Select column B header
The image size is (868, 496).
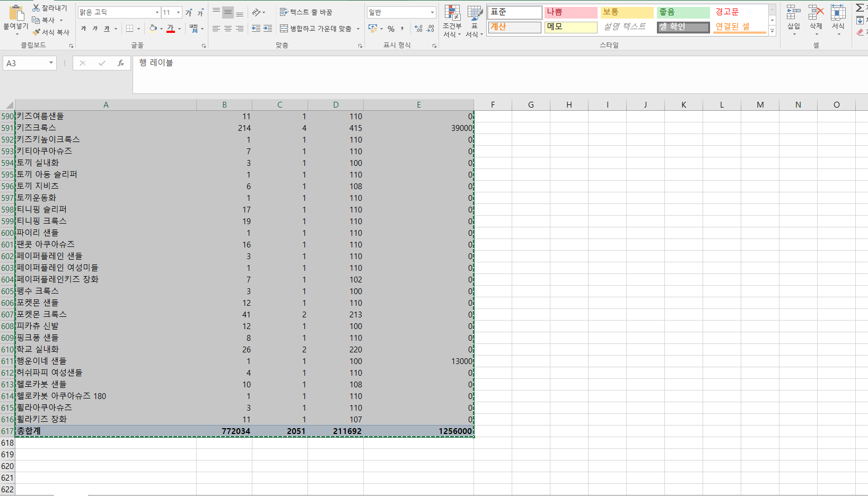coord(224,105)
